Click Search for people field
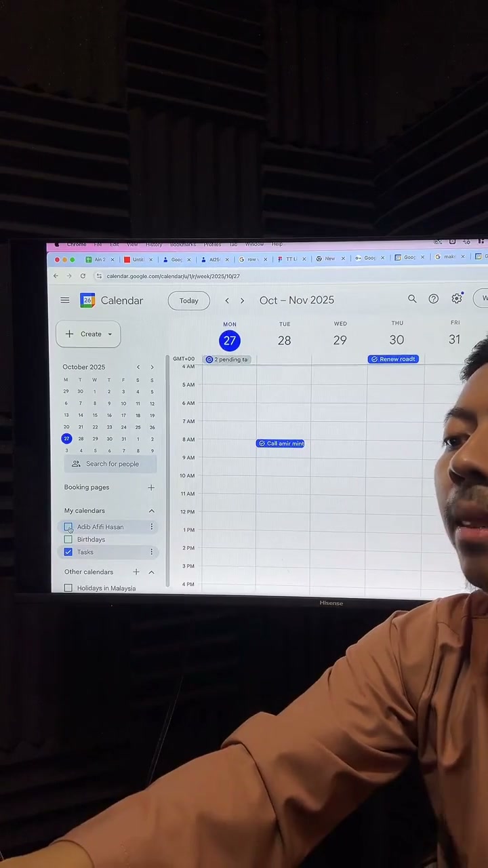488x868 pixels. 111,464
